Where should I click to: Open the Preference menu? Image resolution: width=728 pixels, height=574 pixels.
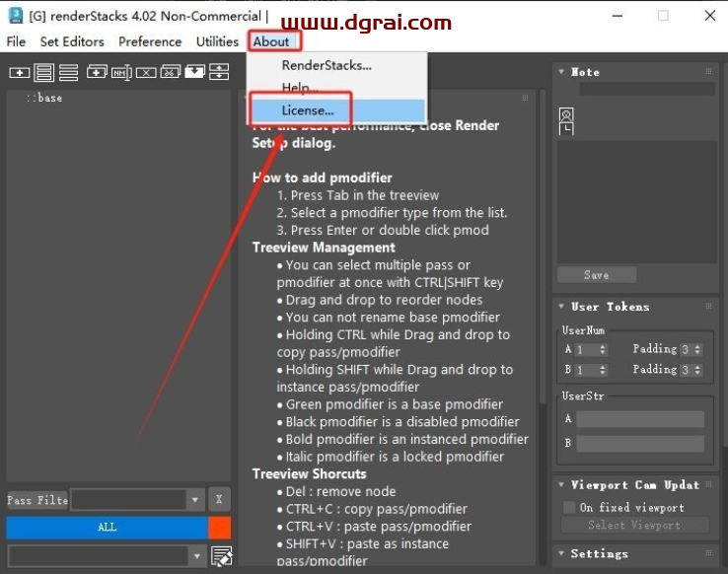pyautogui.click(x=150, y=41)
